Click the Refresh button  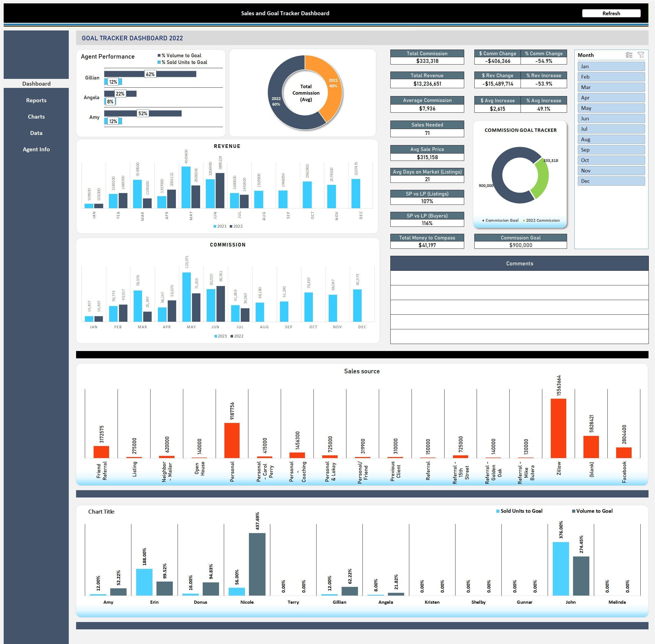[611, 13]
